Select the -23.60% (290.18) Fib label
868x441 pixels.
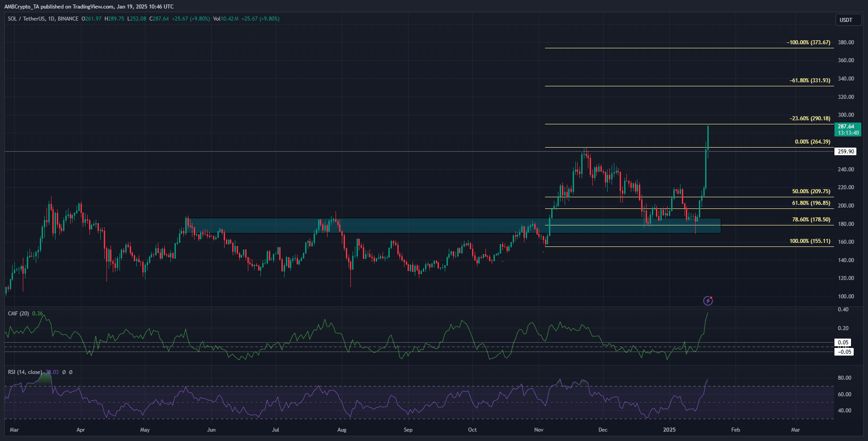[x=810, y=119]
